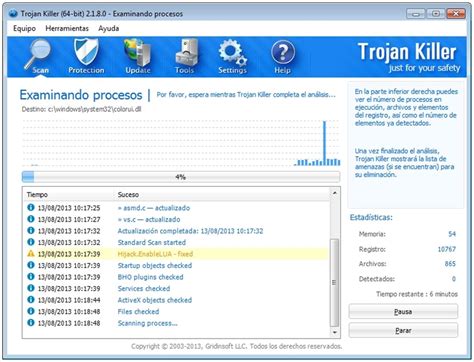Click info icon for Actualización completada row
Viewport: 474px width, 362px height.
click(x=31, y=230)
